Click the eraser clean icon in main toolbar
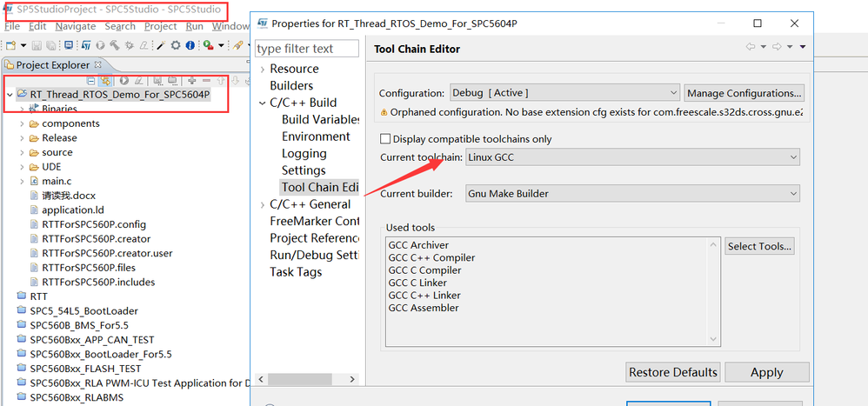The width and height of the screenshot is (868, 406). pos(144,45)
